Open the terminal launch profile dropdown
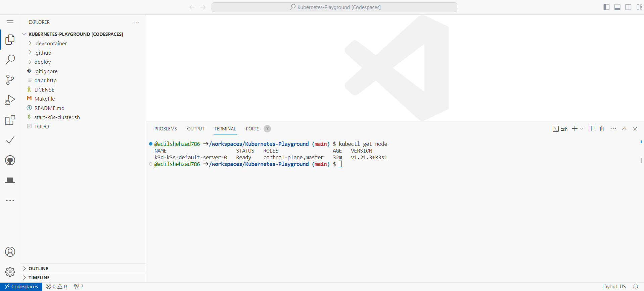Viewport: 644px width, 291px height. pos(582,129)
